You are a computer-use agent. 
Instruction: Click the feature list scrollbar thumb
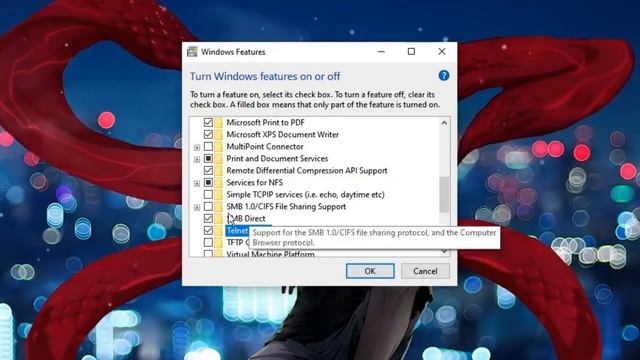(x=444, y=195)
